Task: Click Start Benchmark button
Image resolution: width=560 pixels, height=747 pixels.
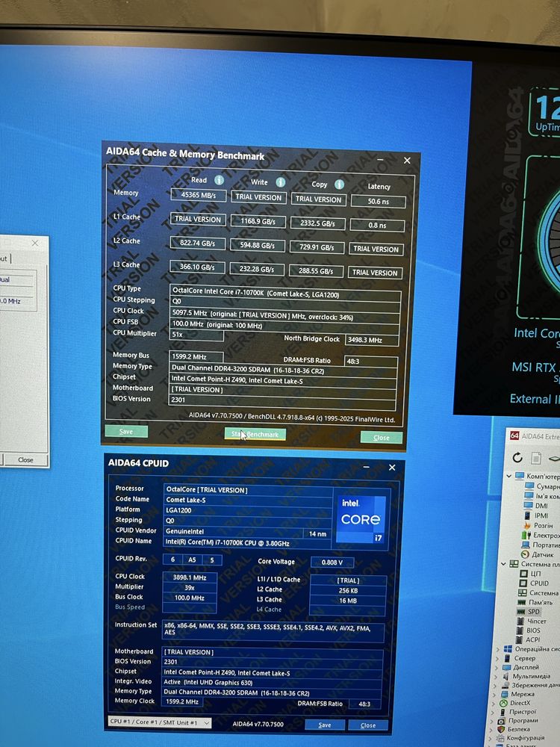Action: pyautogui.click(x=255, y=434)
